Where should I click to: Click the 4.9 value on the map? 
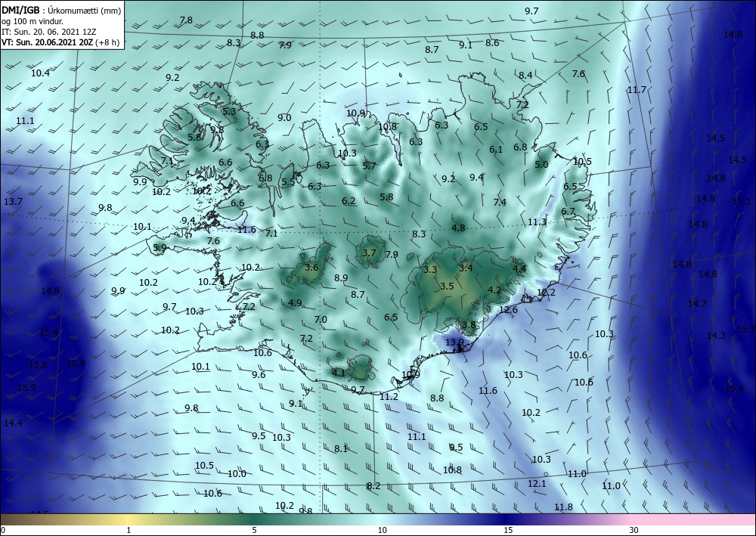point(295,303)
